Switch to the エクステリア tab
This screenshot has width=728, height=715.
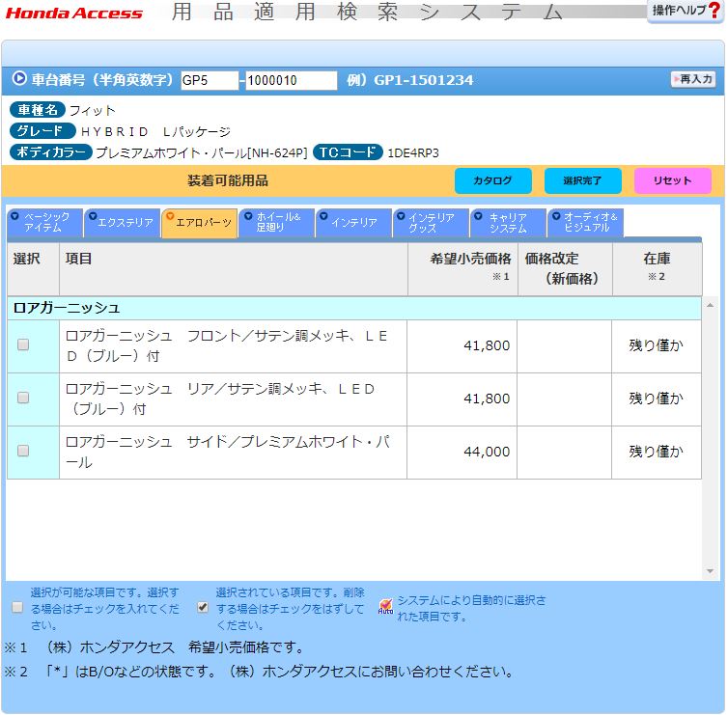[x=123, y=223]
